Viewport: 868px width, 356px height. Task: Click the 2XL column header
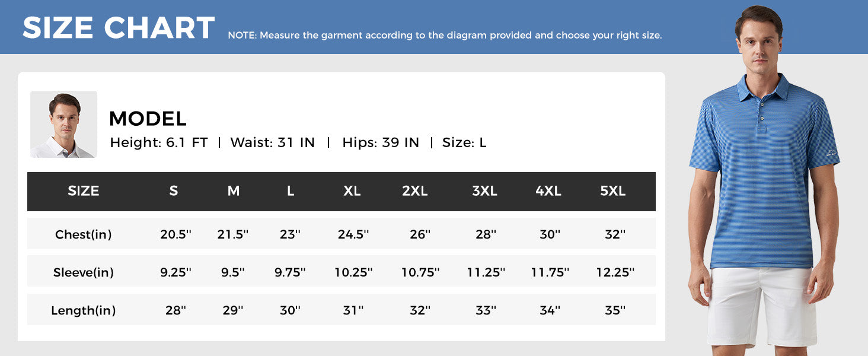point(415,191)
